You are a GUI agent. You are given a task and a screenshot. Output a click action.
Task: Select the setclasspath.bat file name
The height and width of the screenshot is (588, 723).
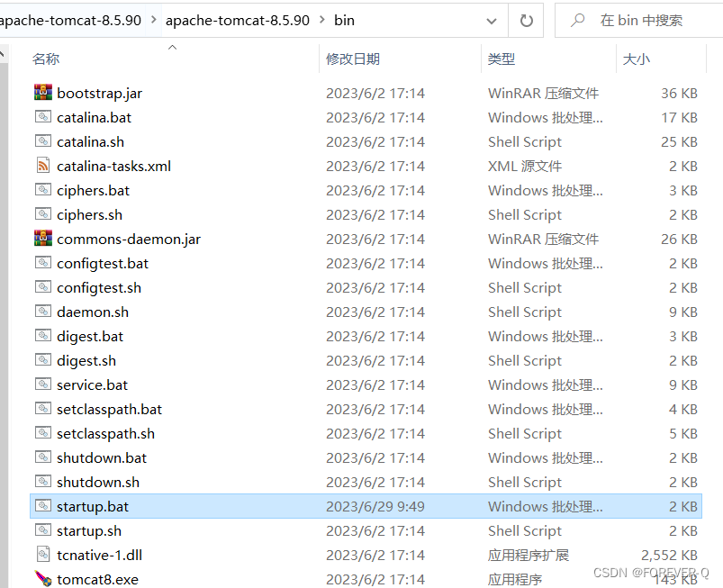pos(109,409)
